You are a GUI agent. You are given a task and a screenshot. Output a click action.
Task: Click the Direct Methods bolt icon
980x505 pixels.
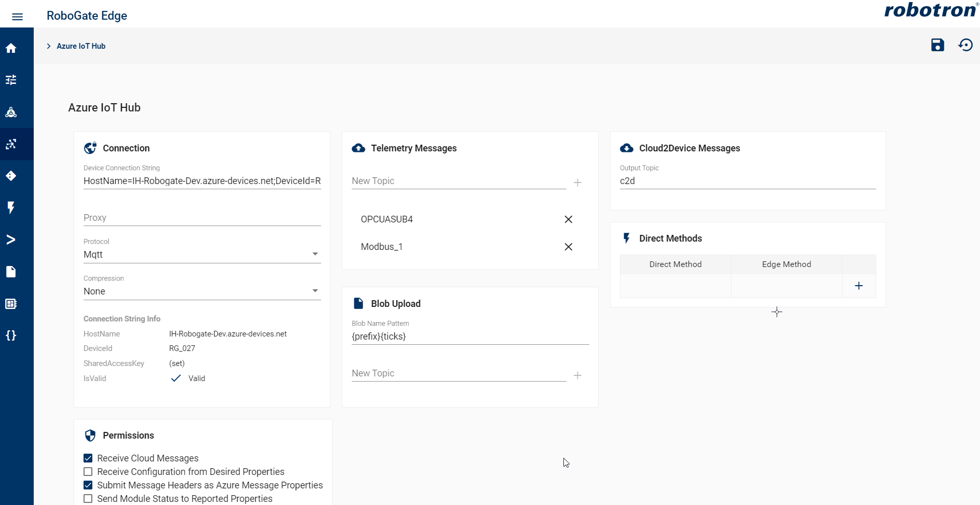[x=627, y=239]
